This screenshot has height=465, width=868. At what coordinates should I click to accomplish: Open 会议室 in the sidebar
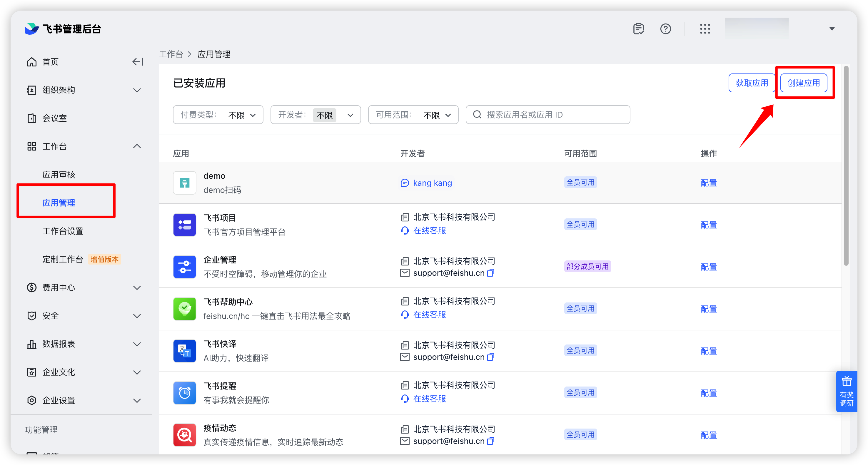coord(55,118)
